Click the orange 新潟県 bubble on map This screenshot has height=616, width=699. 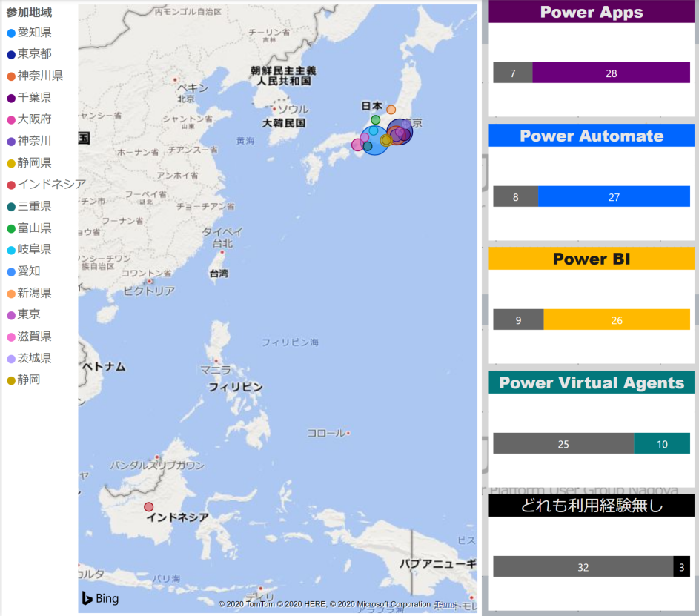pos(391,110)
